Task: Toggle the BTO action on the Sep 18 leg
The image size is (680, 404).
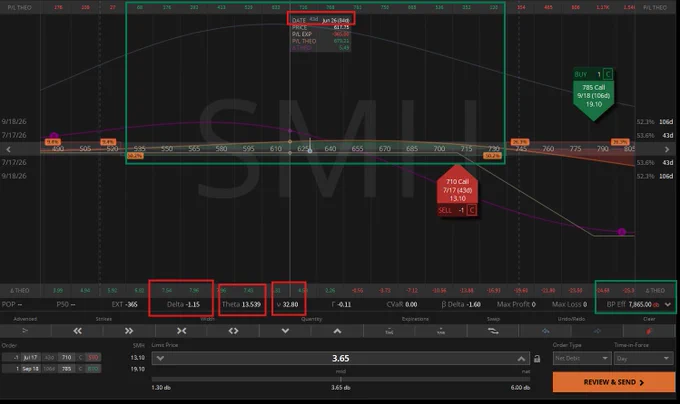Action: (x=93, y=369)
